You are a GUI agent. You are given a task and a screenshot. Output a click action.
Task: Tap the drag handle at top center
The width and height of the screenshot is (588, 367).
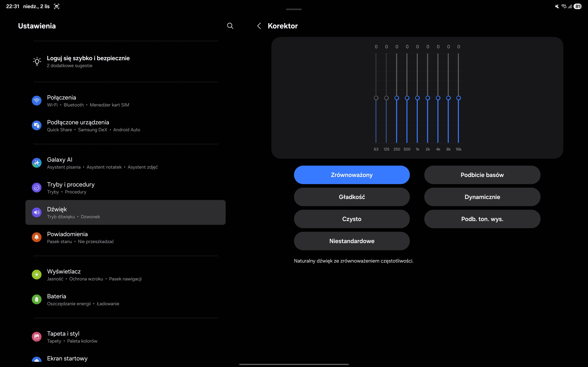(x=294, y=9)
